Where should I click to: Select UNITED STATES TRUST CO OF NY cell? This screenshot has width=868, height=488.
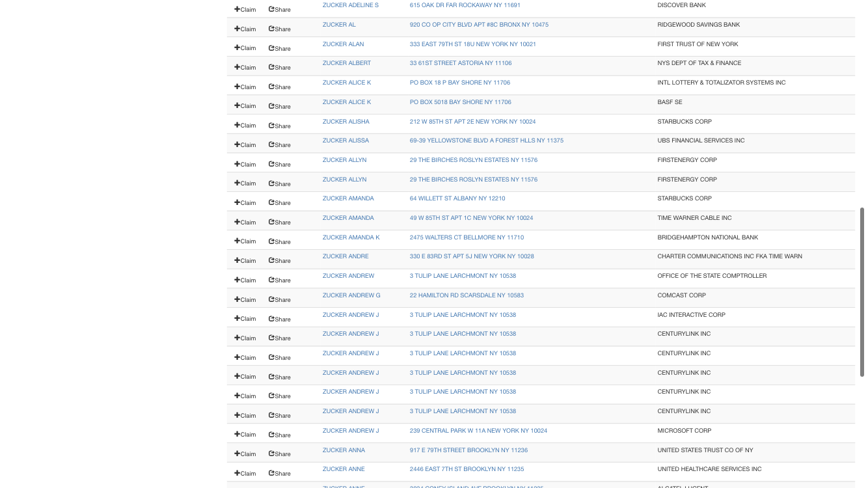[x=705, y=450]
